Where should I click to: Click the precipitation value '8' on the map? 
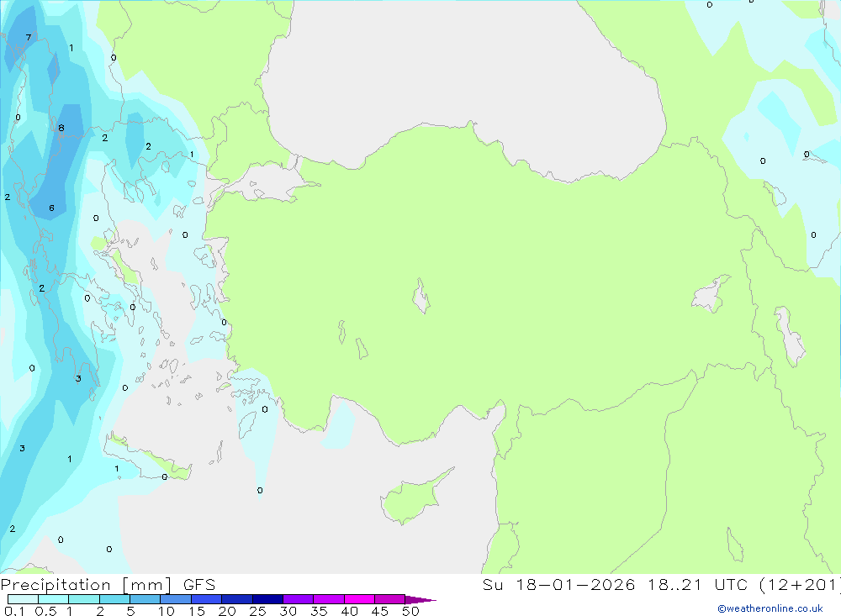(x=61, y=128)
